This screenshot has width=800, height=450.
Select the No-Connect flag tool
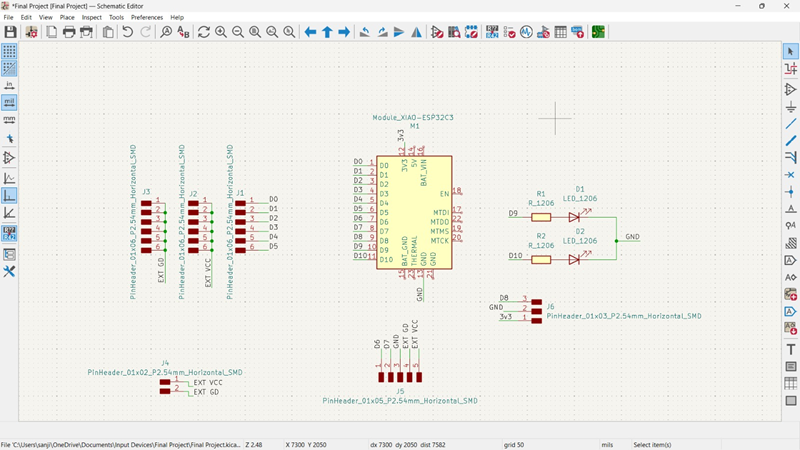click(791, 175)
